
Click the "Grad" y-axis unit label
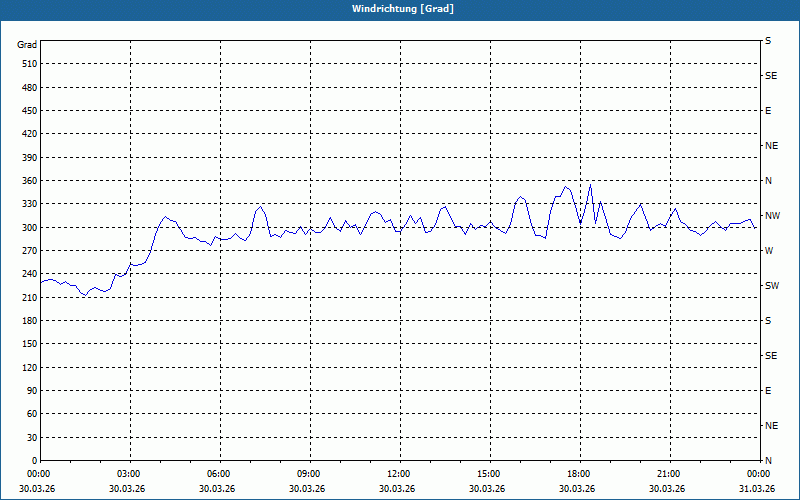[x=27, y=45]
